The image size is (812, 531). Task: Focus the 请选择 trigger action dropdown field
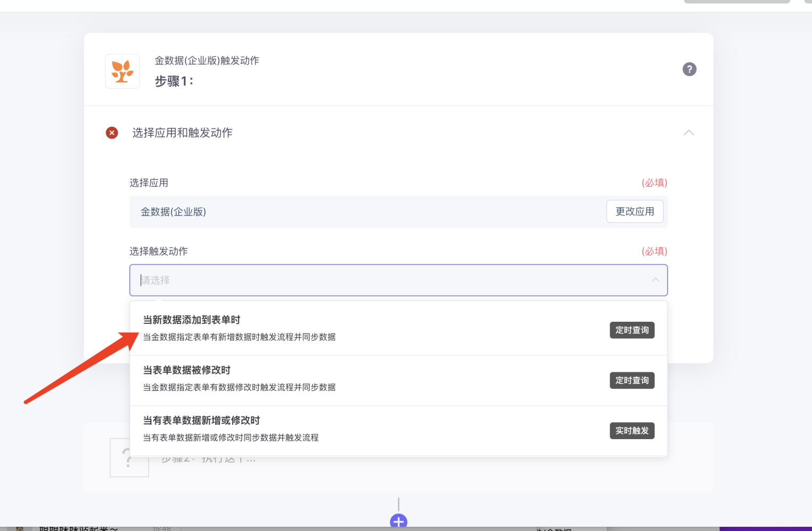[399, 280]
